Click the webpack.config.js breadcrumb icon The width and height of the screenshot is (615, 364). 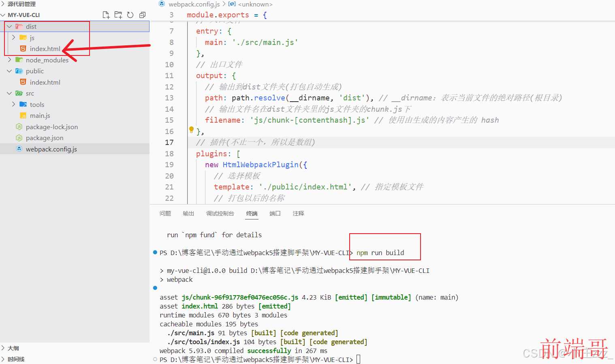coord(162,4)
